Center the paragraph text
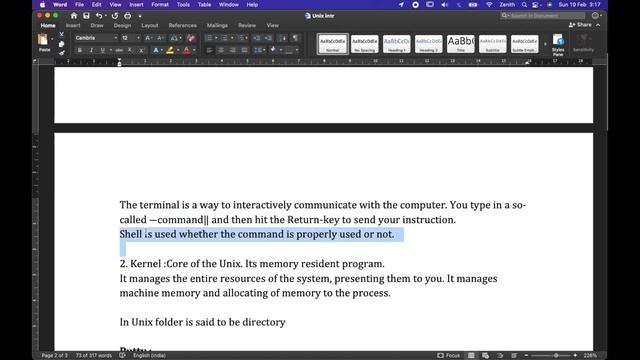Screen dimensions: 640x360 221,50
